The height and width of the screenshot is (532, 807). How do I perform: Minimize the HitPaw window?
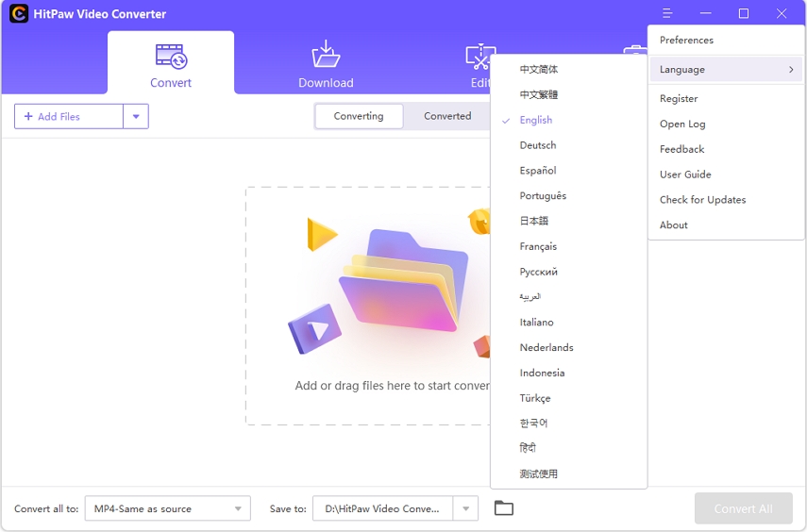(706, 13)
